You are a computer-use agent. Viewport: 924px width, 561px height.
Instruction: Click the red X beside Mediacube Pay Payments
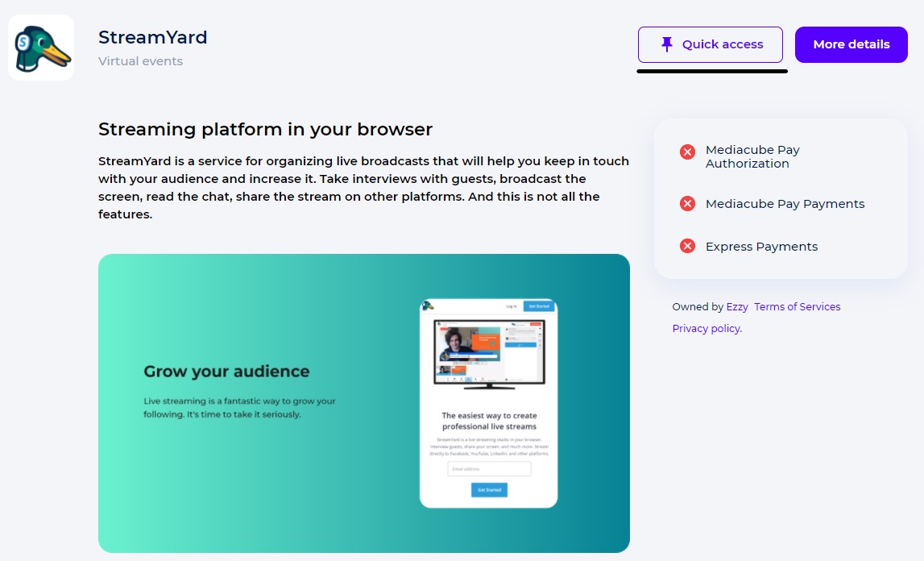[x=687, y=203]
